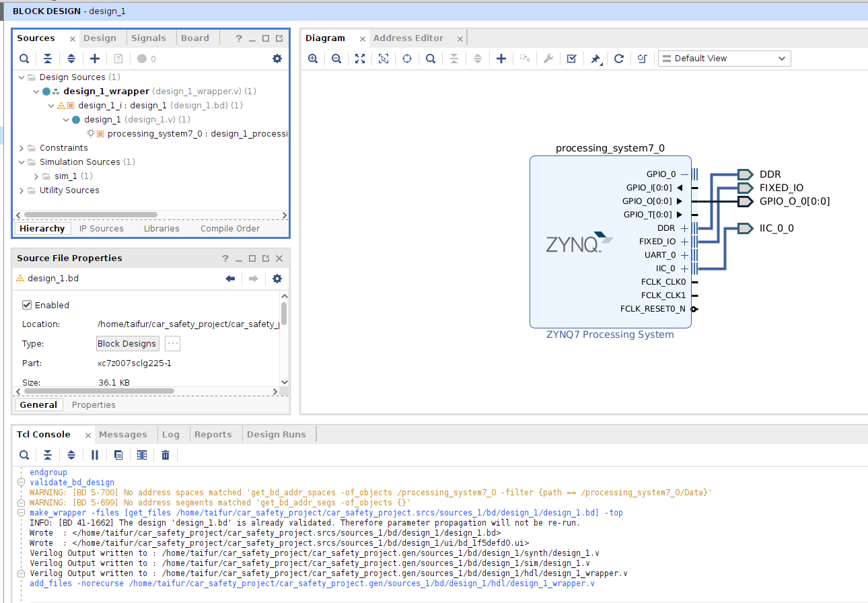Search the block diagram

pos(431,59)
